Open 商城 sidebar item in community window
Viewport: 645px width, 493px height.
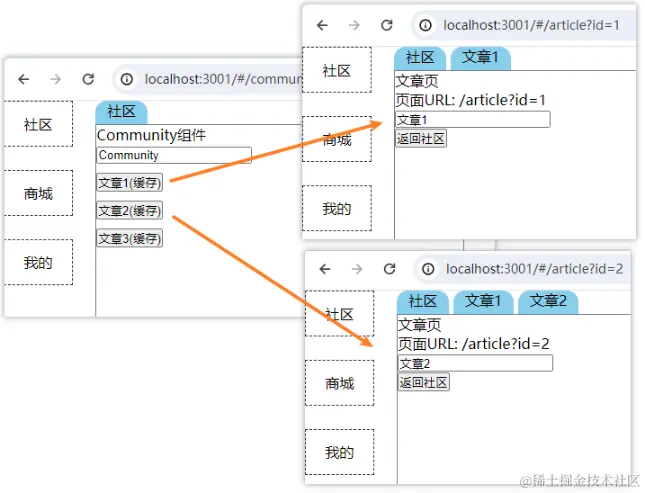point(38,193)
